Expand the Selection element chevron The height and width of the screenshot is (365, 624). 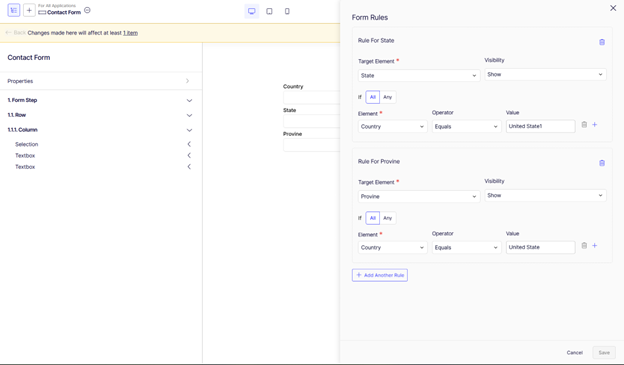(189, 144)
